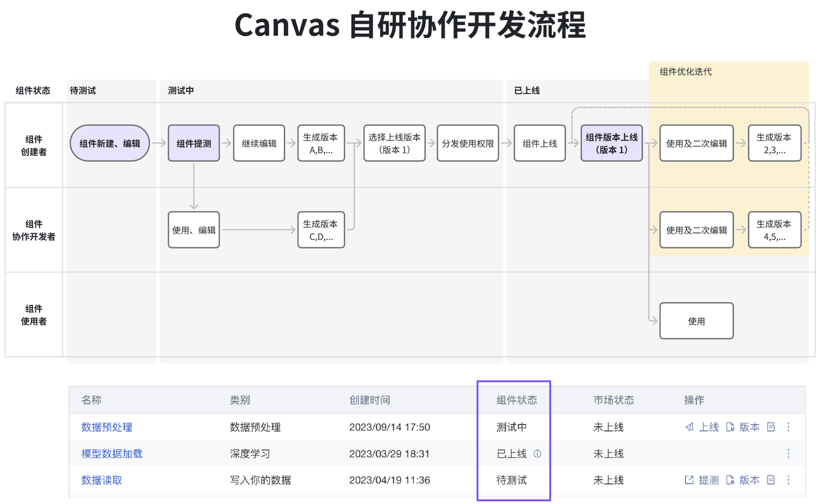
Task: Click the 版本 document icon in 数据预处理 row
Action: point(731,427)
